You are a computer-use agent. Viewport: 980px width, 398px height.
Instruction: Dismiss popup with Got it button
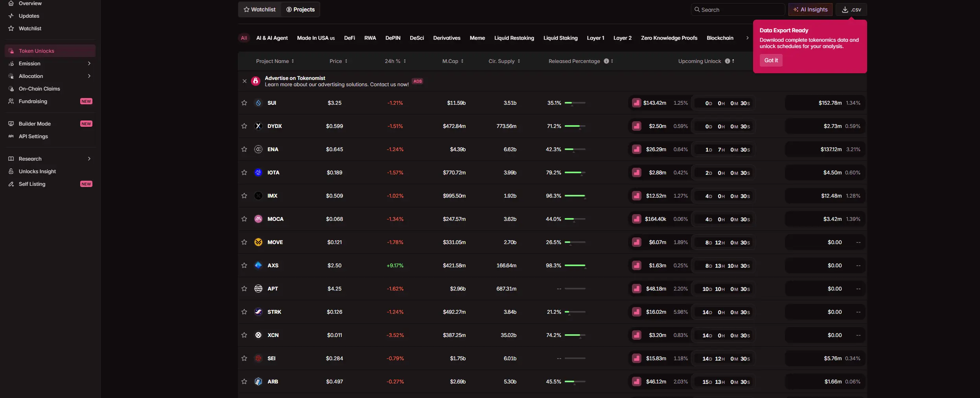pyautogui.click(x=771, y=60)
